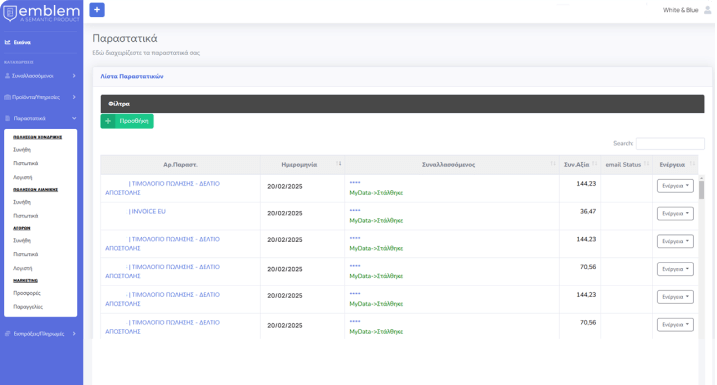Open Ενέργεια dropdown in first table row

(x=675, y=186)
